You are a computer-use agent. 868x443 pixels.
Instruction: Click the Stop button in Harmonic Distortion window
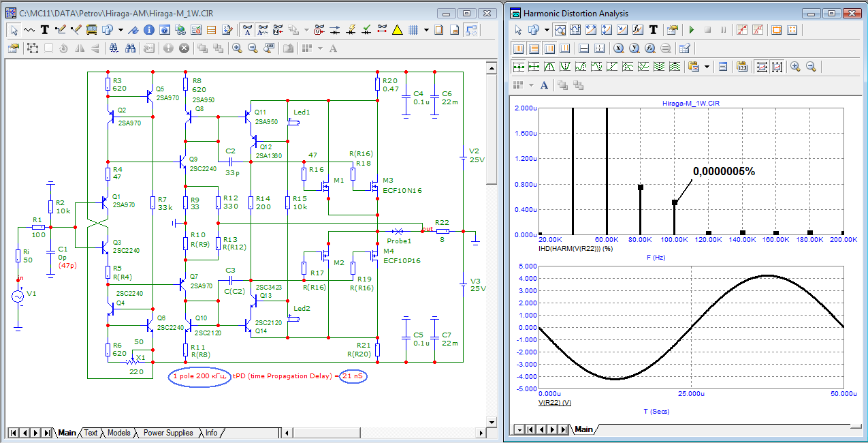tap(707, 30)
